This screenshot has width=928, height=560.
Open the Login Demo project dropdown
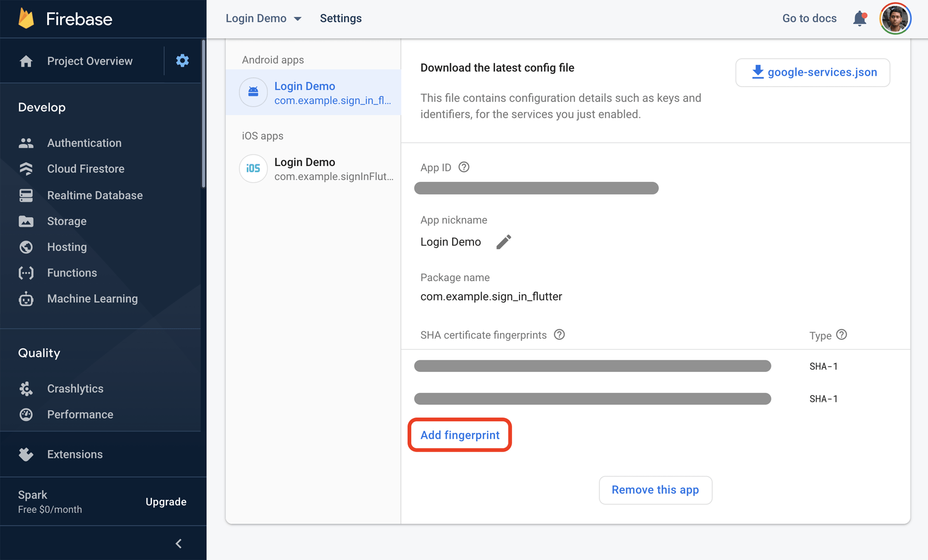pos(264,19)
